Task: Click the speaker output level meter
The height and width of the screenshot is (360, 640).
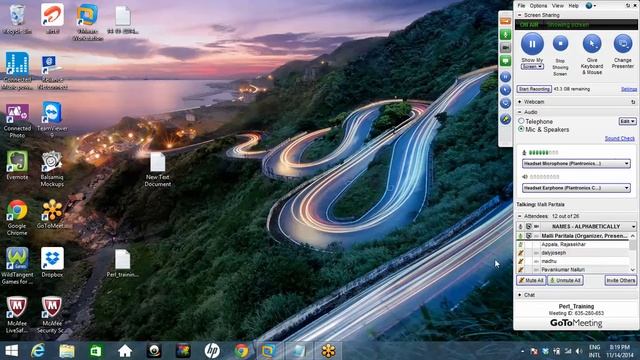Action: pos(544,177)
